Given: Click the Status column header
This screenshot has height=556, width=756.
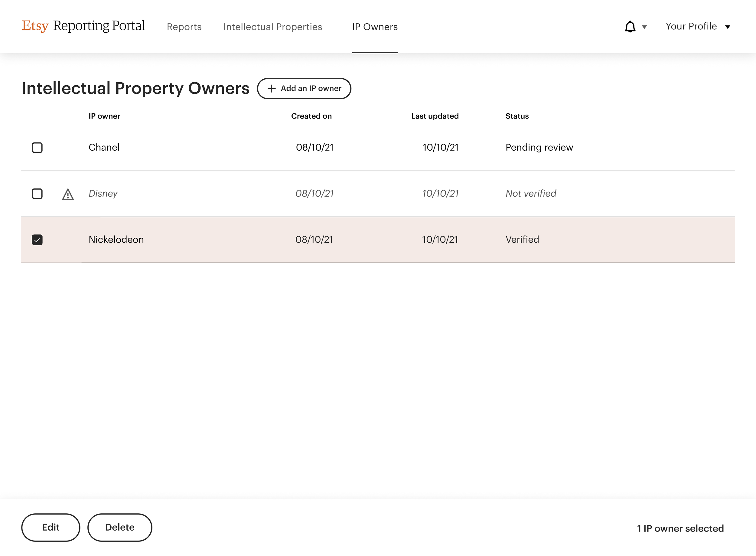Looking at the screenshot, I should pos(517,116).
